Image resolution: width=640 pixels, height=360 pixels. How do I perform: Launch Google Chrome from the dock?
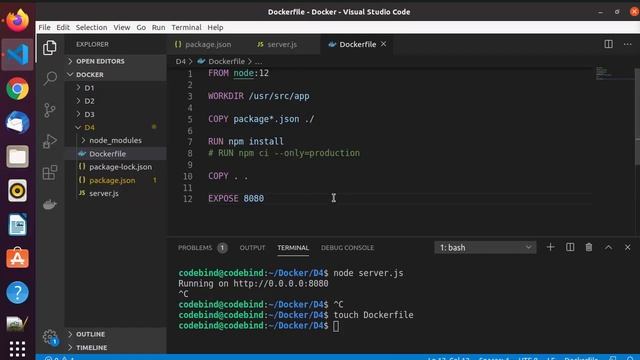[x=17, y=89]
